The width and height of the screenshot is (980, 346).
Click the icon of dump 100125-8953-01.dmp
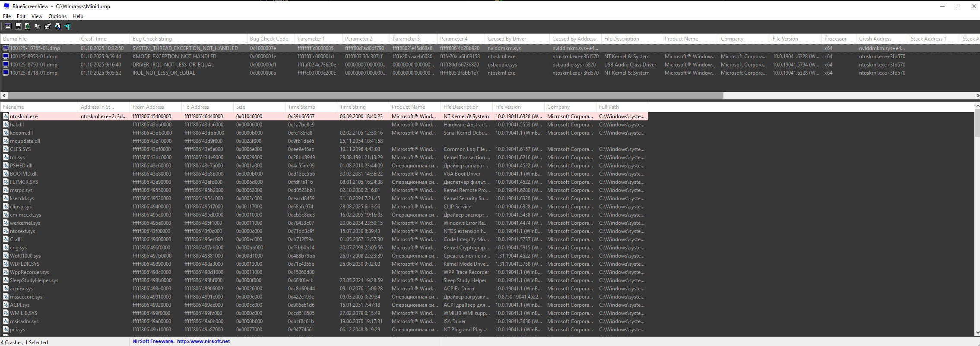pos(6,56)
